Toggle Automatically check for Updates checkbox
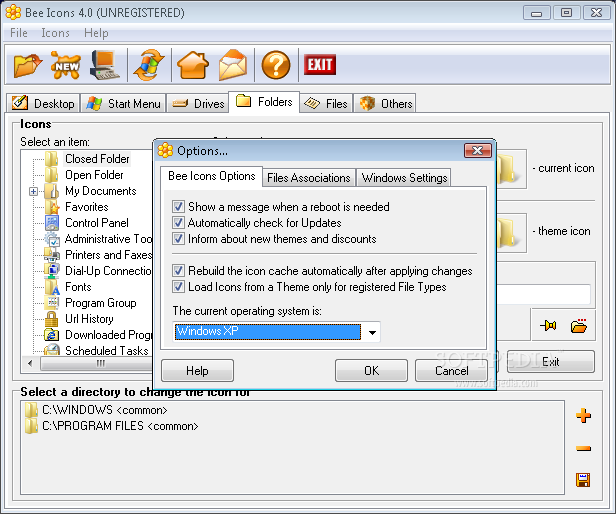The image size is (616, 514). click(178, 223)
